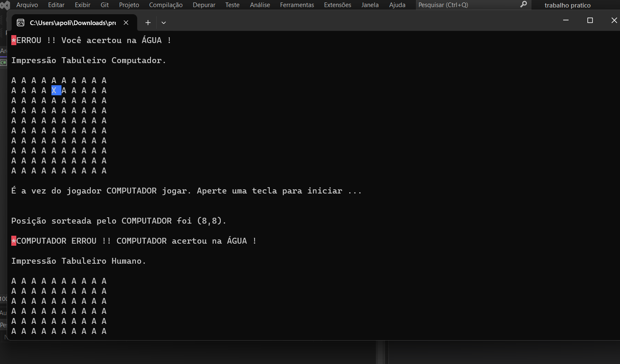The width and height of the screenshot is (620, 364).
Task: Click the magnifier search icon
Action: click(523, 5)
